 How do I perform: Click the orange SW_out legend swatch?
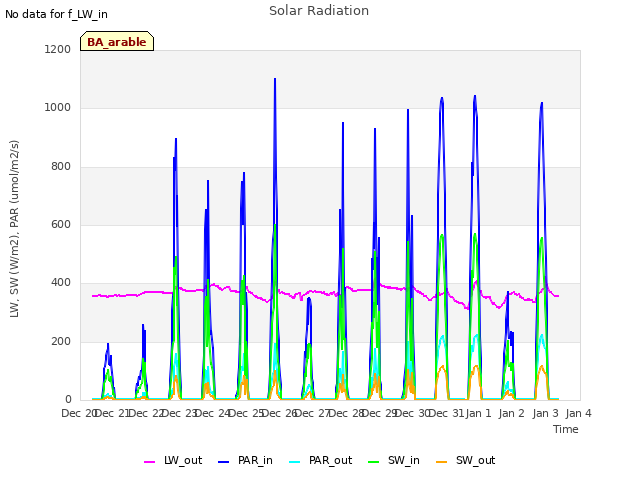click(442, 462)
